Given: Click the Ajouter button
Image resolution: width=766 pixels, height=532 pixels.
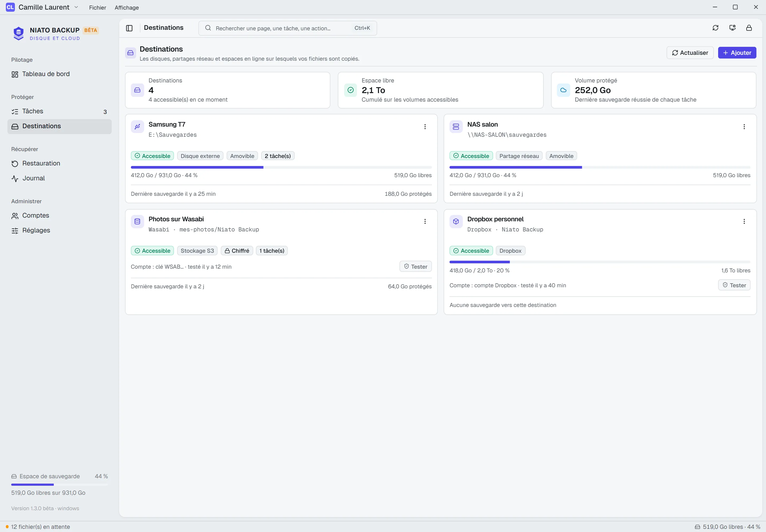Looking at the screenshot, I should click(737, 53).
